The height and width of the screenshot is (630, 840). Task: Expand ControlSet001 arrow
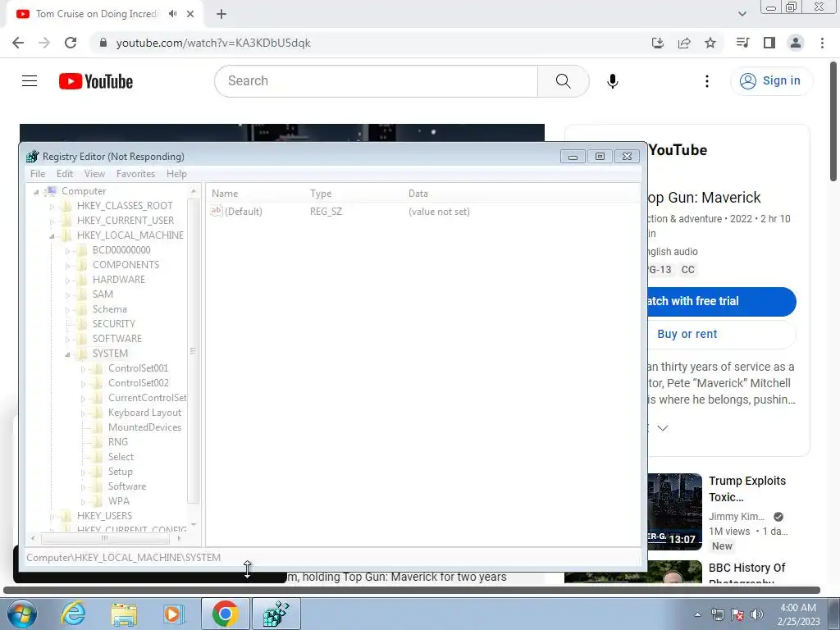tap(83, 368)
